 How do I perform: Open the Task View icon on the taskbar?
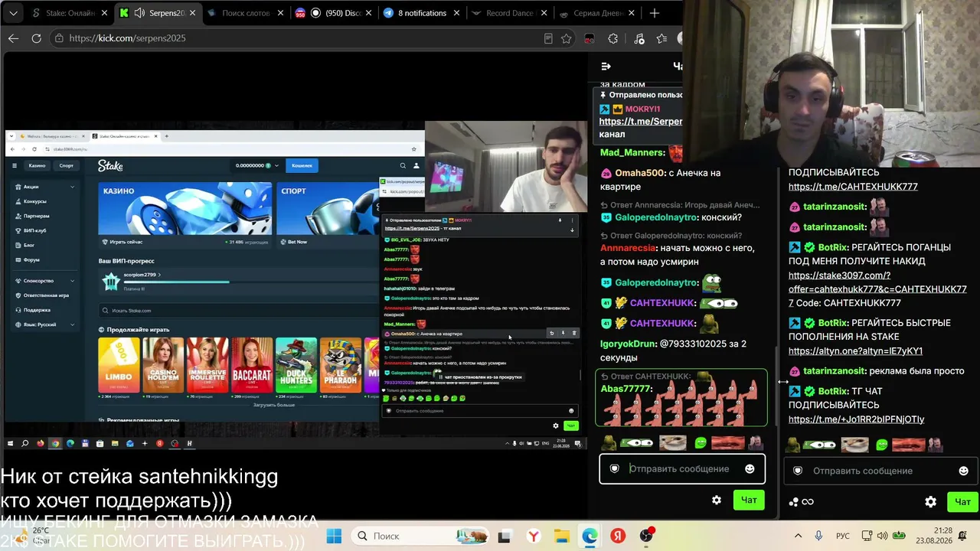[505, 536]
